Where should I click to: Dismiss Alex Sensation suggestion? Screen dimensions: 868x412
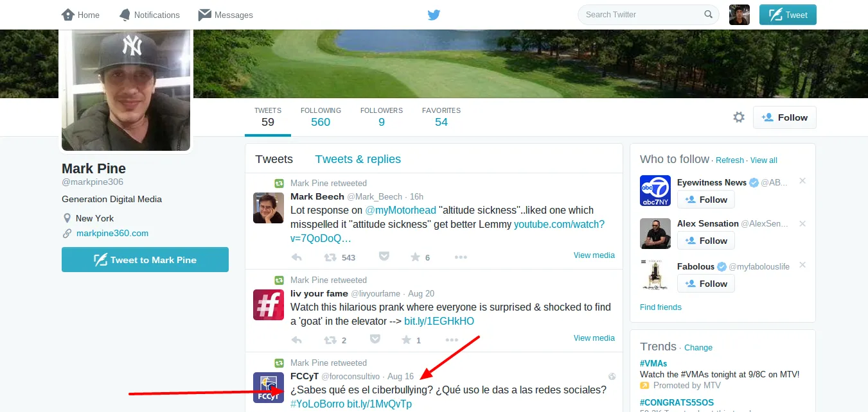(x=802, y=223)
